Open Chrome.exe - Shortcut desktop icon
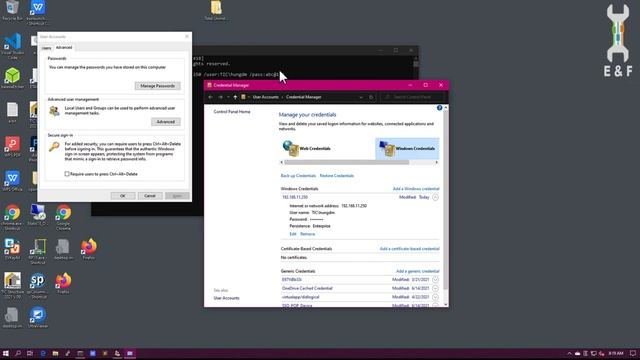 pos(13,217)
